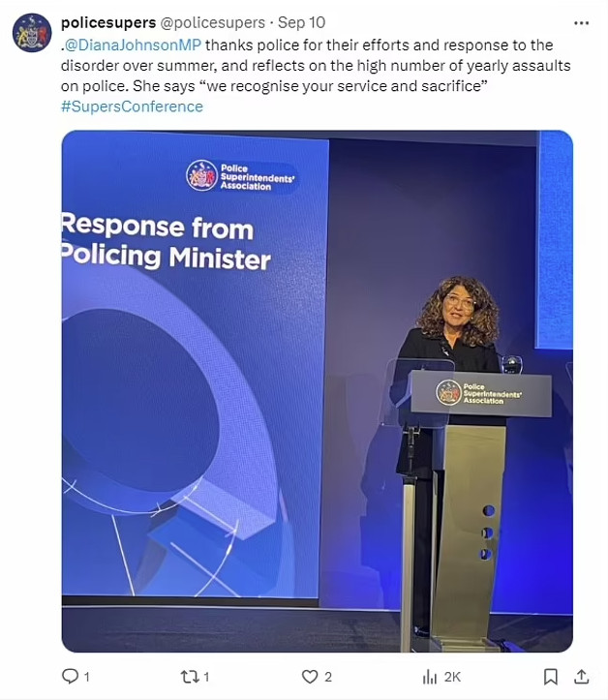This screenshot has height=700, width=608.
Task: Bookmark this tweet
Action: [550, 676]
